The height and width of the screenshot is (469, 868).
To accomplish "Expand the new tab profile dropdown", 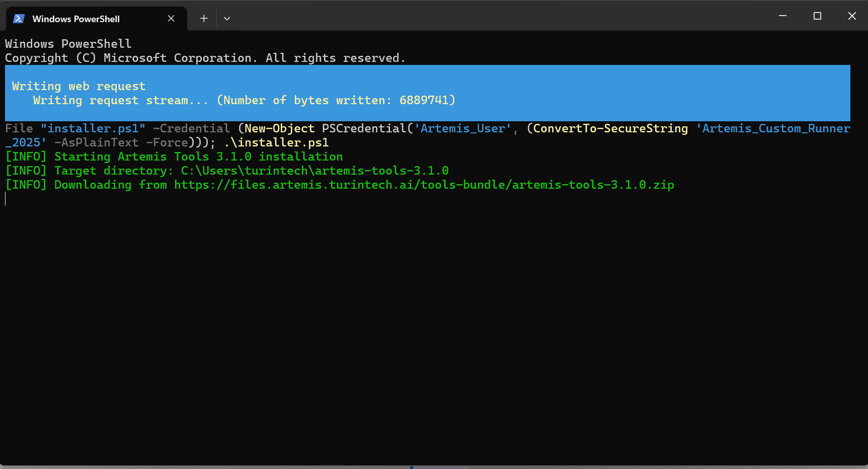I will [227, 19].
